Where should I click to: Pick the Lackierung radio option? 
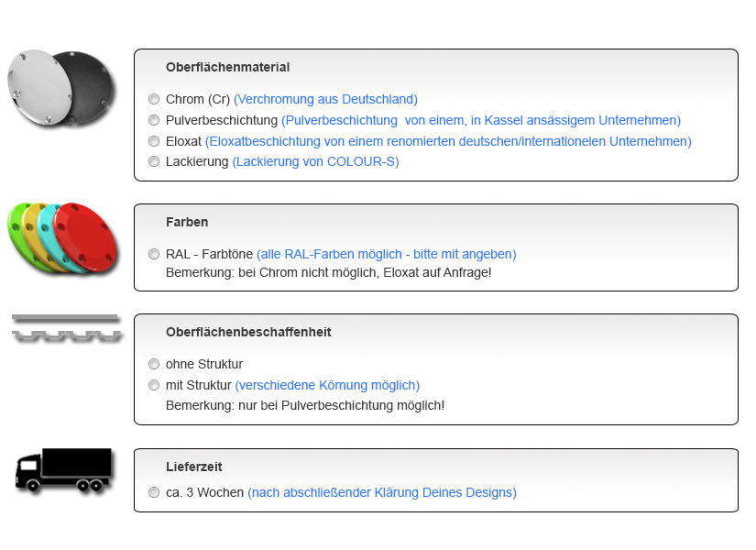click(x=154, y=162)
